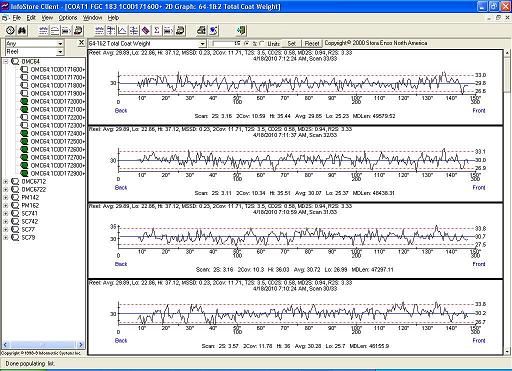
Task: Open the 'Reel' filter dropdown
Action: point(60,52)
